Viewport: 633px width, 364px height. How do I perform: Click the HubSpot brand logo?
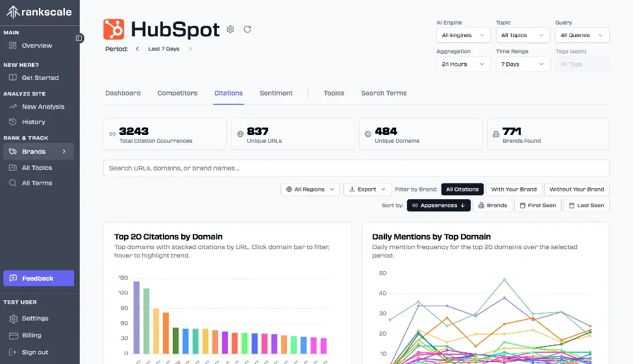[114, 29]
